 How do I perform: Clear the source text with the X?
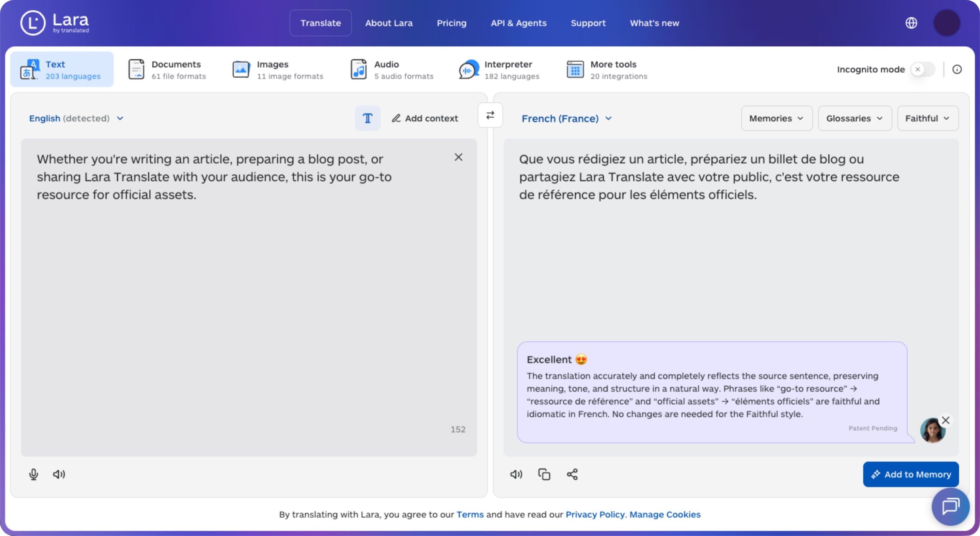click(458, 157)
